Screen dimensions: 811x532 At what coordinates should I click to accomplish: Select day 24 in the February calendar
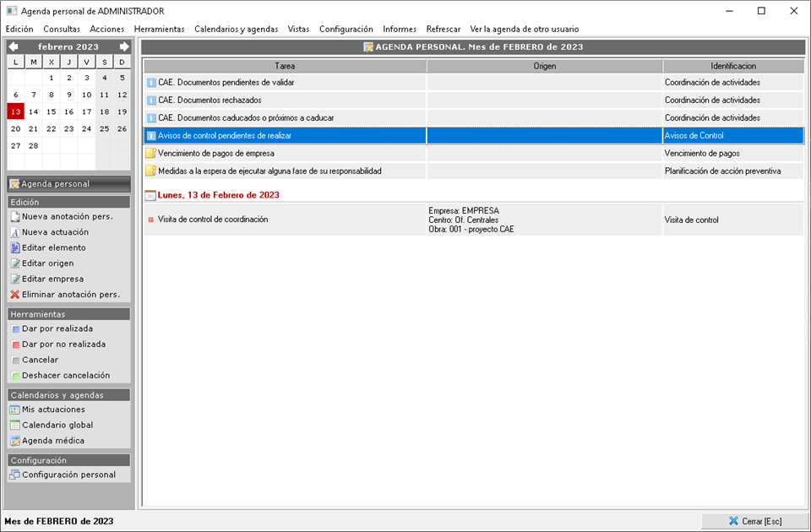tap(86, 128)
